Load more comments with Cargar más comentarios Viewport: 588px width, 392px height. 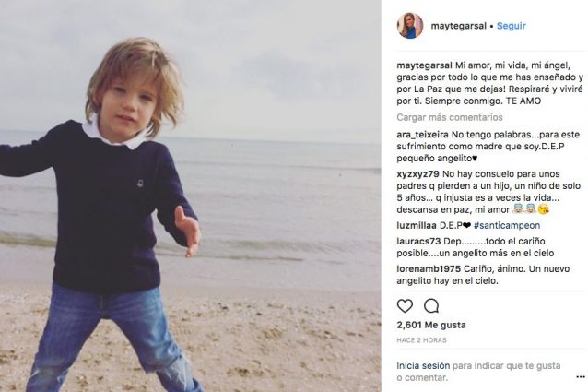[450, 117]
